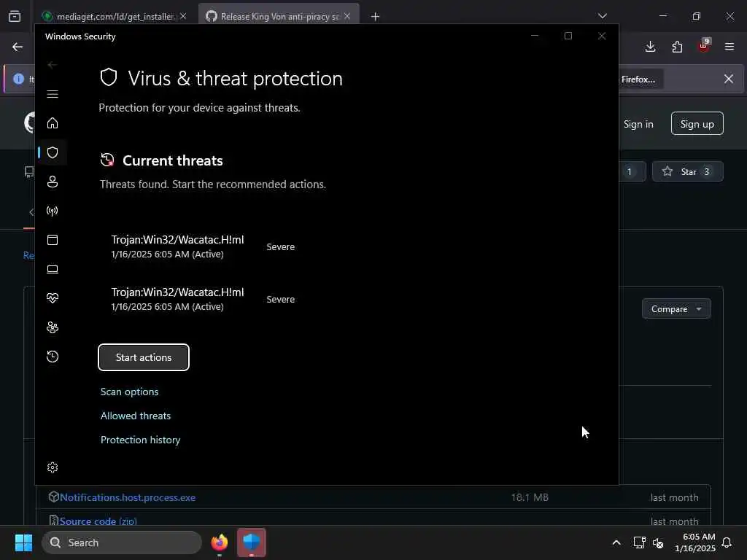Click the GitHub Sign up button
Screen dimensions: 747x560
[x=697, y=124]
